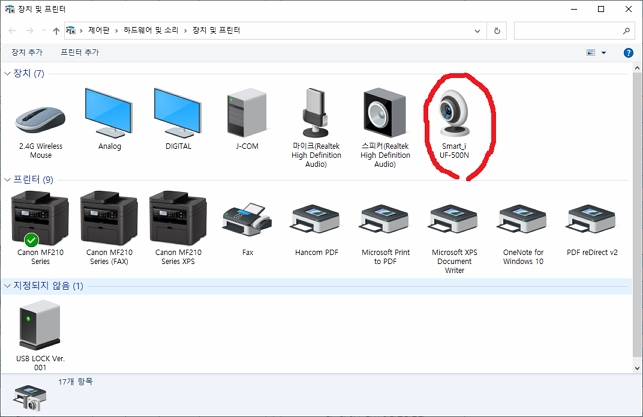Minimize the 장치 및 프린터 window
The width and height of the screenshot is (643, 417).
coord(574,9)
